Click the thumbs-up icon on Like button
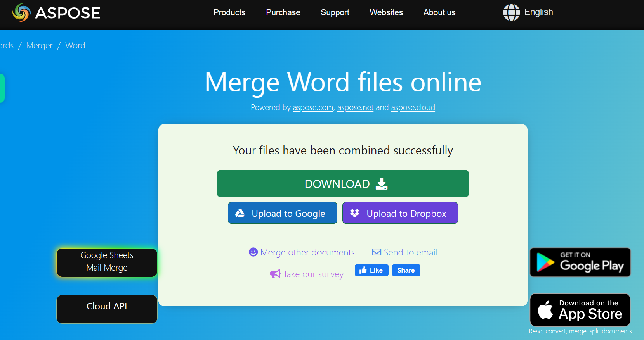Image resolution: width=644 pixels, height=340 pixels. coord(363,270)
